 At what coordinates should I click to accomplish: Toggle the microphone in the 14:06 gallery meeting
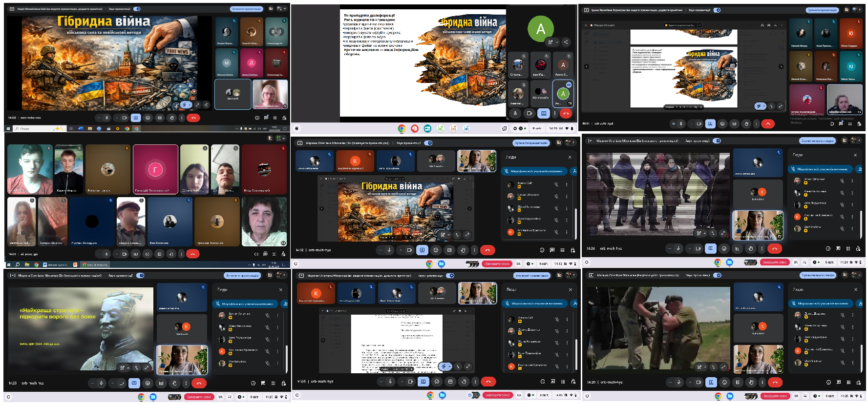click(x=106, y=254)
